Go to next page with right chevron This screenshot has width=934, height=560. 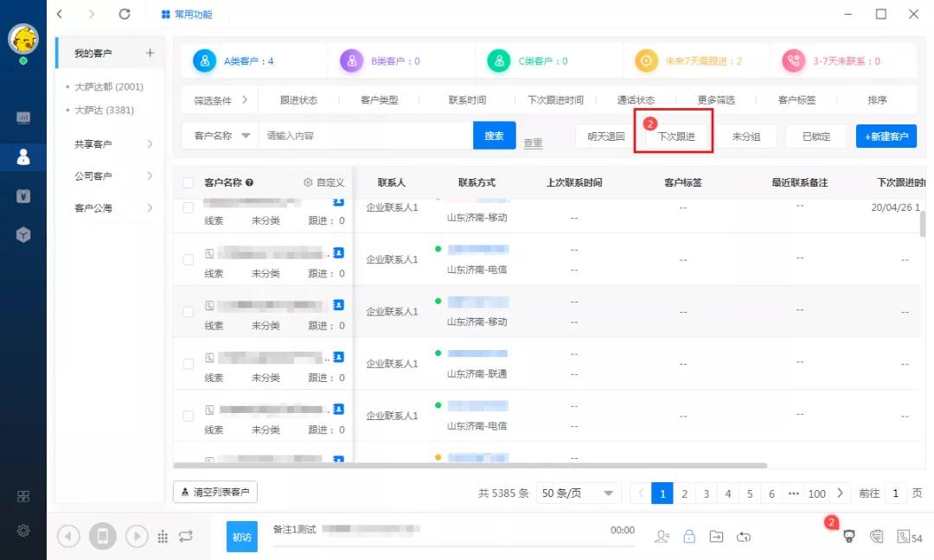point(841,493)
